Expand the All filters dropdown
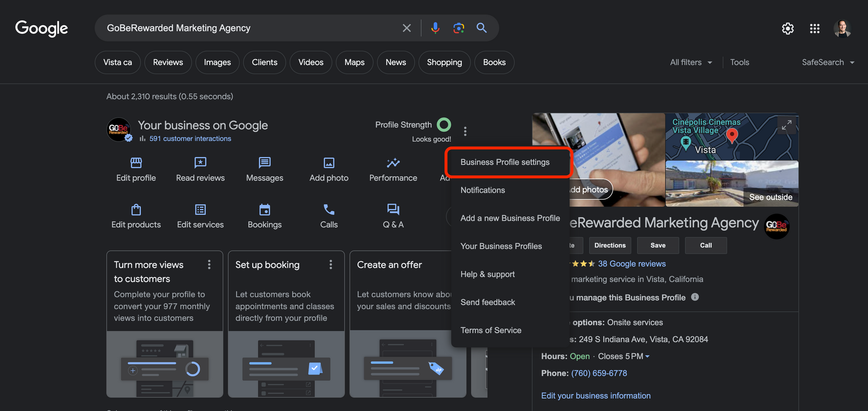 (691, 62)
